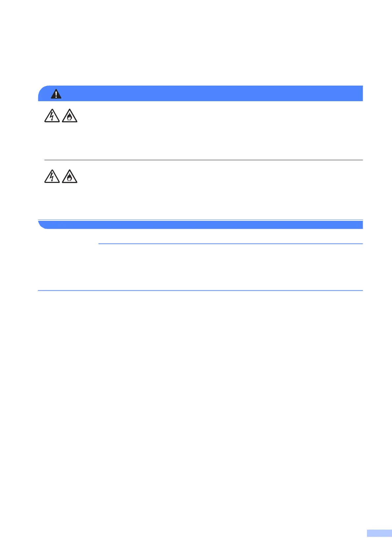
Task: Click the exclamation warning triangle in the blue banner
Action: [56, 94]
